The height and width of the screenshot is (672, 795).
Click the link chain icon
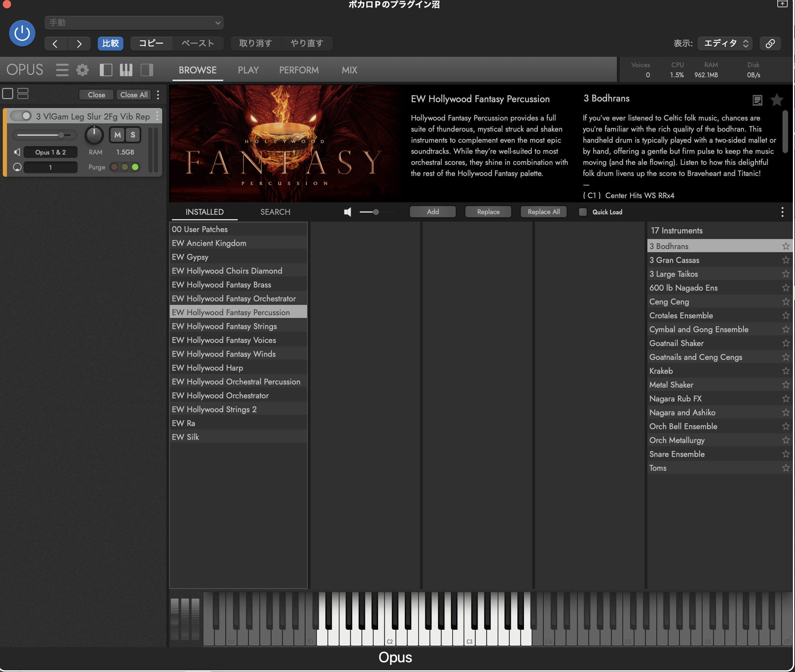[770, 43]
